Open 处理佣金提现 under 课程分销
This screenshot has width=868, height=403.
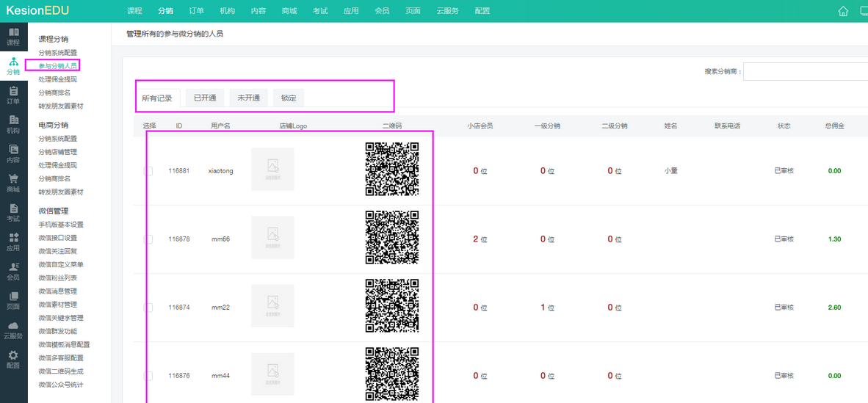pos(57,79)
